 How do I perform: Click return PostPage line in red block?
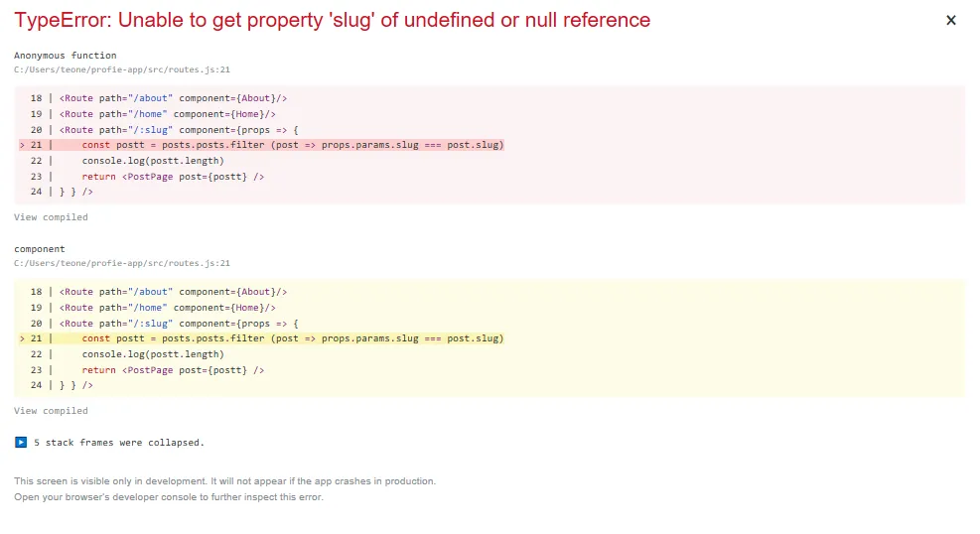(173, 177)
